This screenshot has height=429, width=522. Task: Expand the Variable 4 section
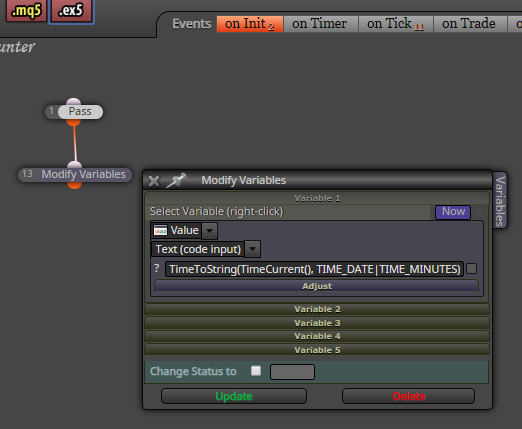tap(317, 336)
